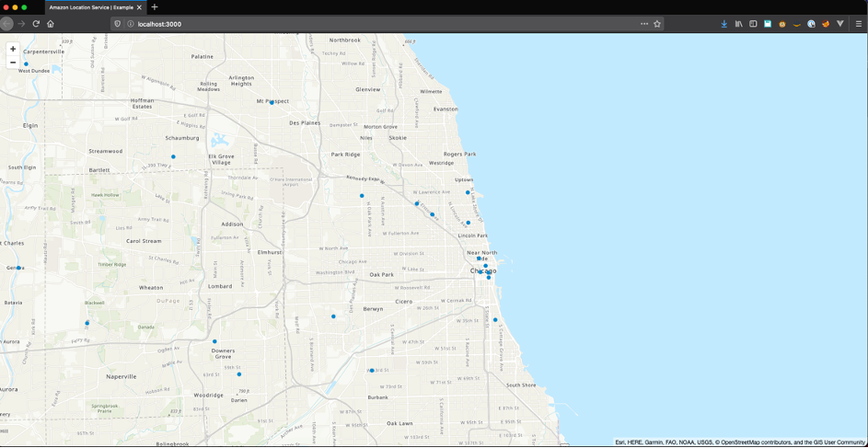Click the map marker on Mt Prospect
This screenshot has width=868, height=448.
(272, 102)
